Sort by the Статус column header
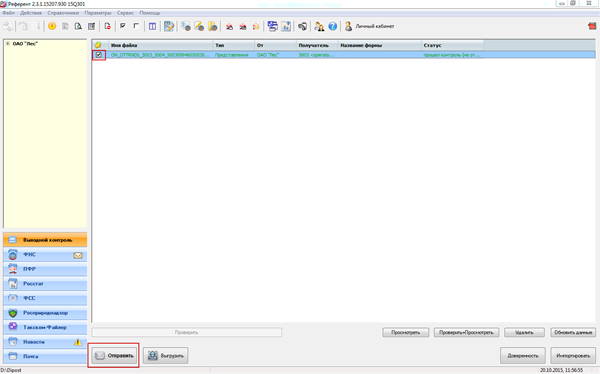600x374 pixels. tap(453, 45)
